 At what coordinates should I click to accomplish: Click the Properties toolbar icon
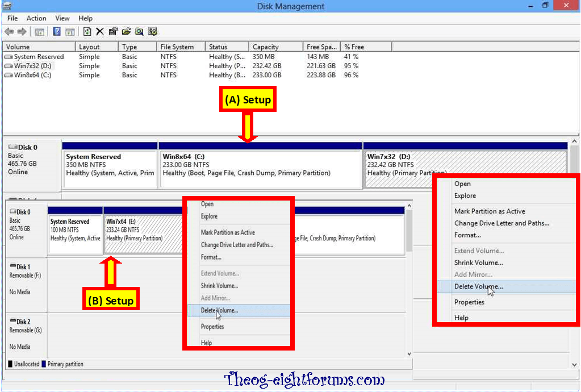coord(113,31)
